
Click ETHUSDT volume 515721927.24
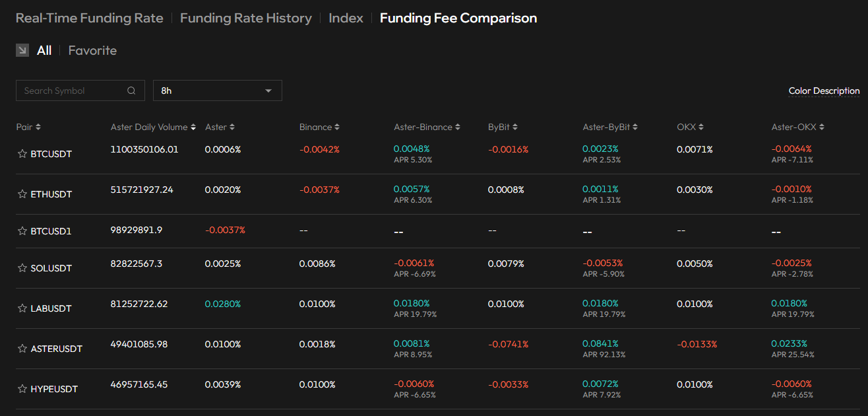142,190
